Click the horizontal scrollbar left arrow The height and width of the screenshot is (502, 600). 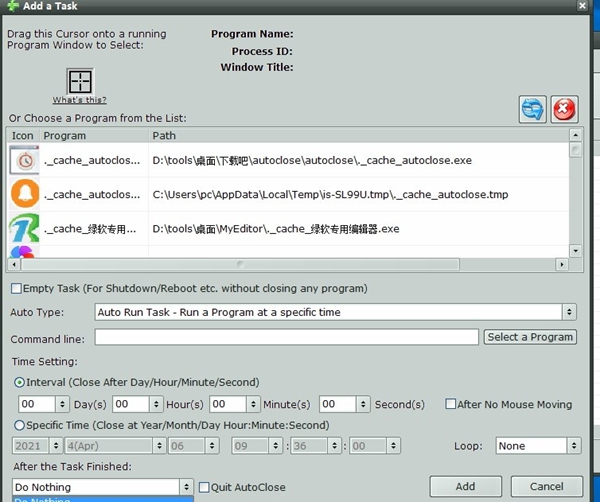pos(14,264)
